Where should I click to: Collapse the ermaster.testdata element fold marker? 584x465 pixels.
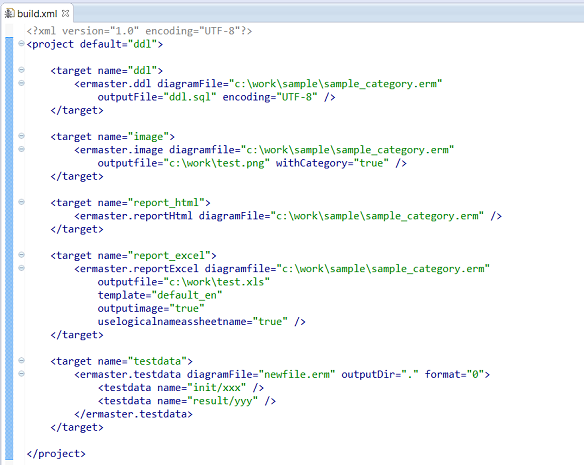tap(21, 373)
